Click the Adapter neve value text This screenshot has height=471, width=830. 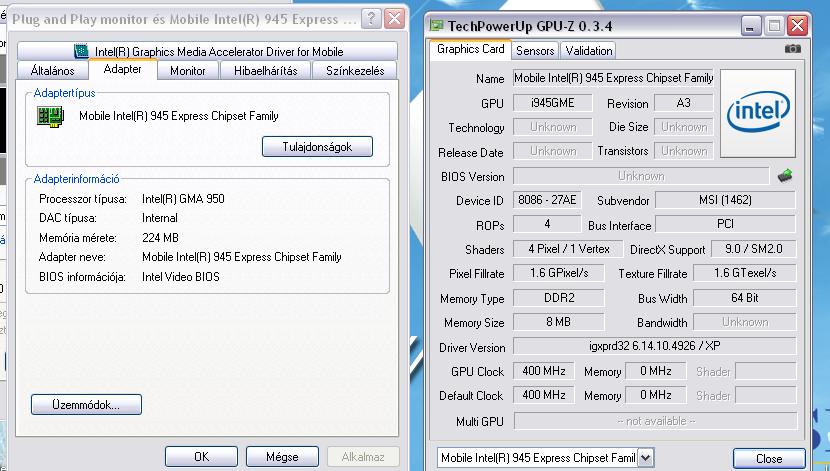pyautogui.click(x=241, y=257)
